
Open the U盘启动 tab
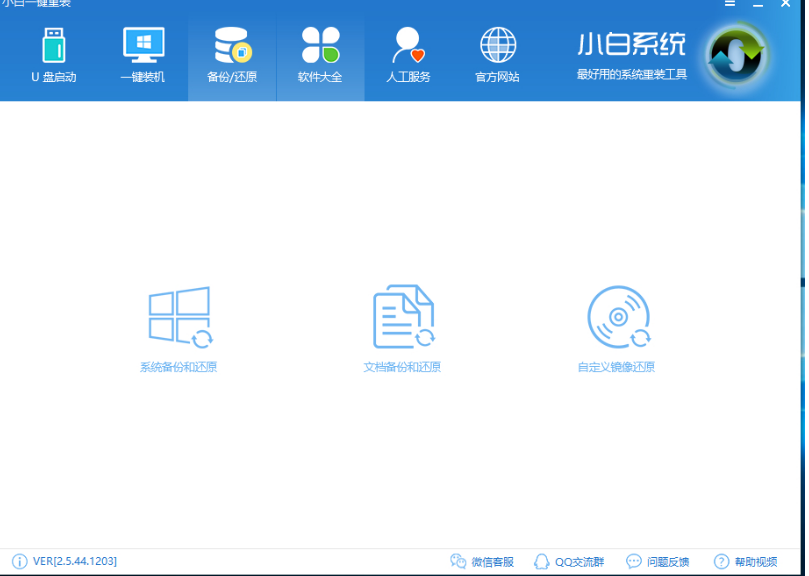[x=54, y=56]
